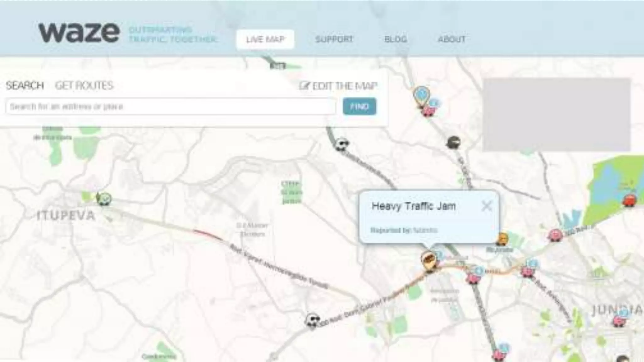Click the address search input field
Image resolution: width=644 pixels, height=362 pixels.
[171, 107]
